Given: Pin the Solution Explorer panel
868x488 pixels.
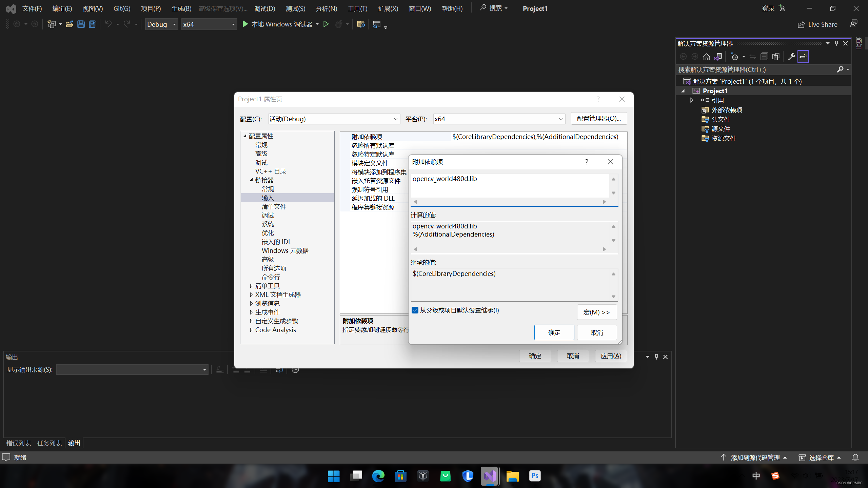Looking at the screenshot, I should [836, 43].
